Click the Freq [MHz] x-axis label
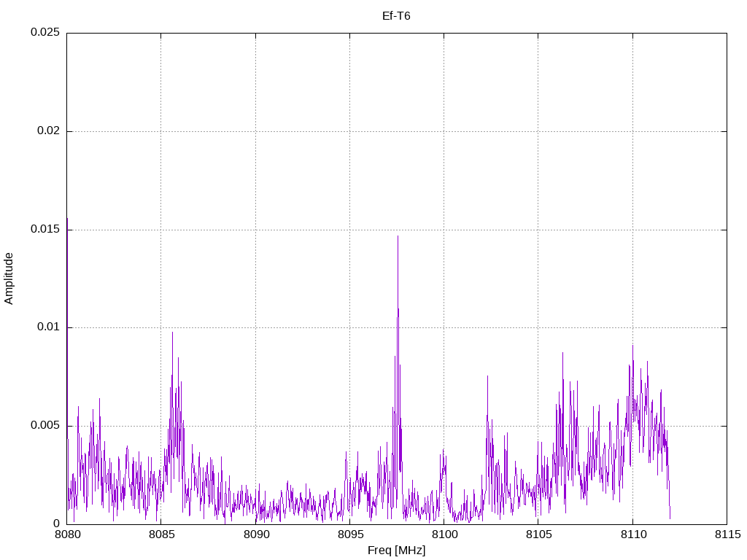Viewport: 747px width, 560px height. 396,551
